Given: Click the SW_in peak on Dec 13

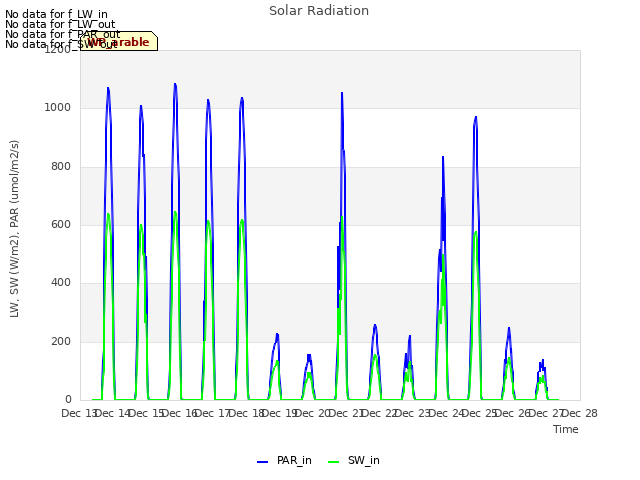Looking at the screenshot, I should click(108, 214).
